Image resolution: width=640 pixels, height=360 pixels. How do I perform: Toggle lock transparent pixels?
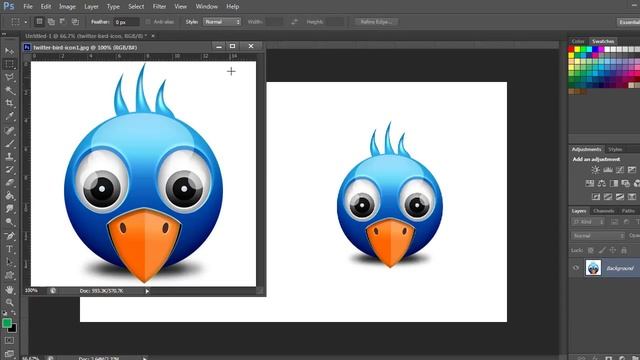(x=591, y=250)
